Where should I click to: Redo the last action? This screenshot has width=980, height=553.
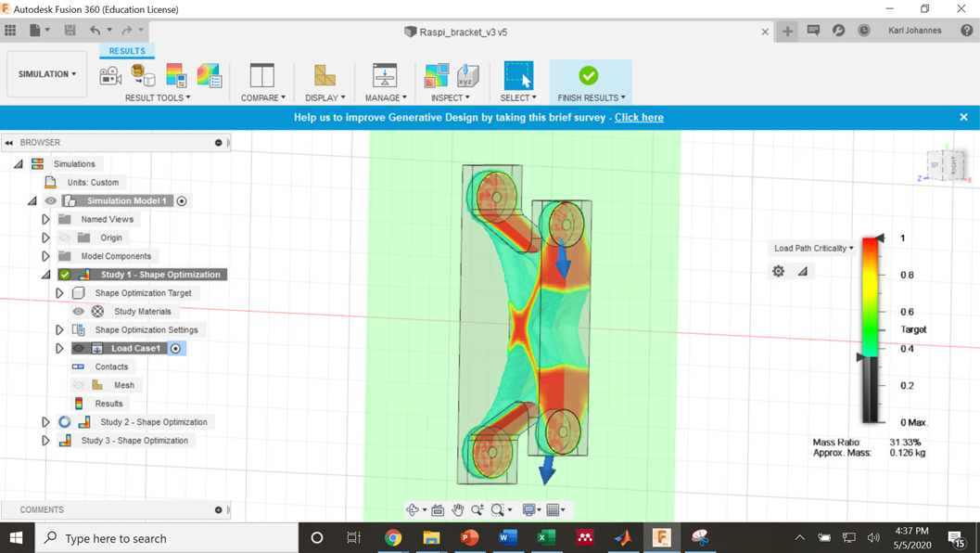[127, 30]
